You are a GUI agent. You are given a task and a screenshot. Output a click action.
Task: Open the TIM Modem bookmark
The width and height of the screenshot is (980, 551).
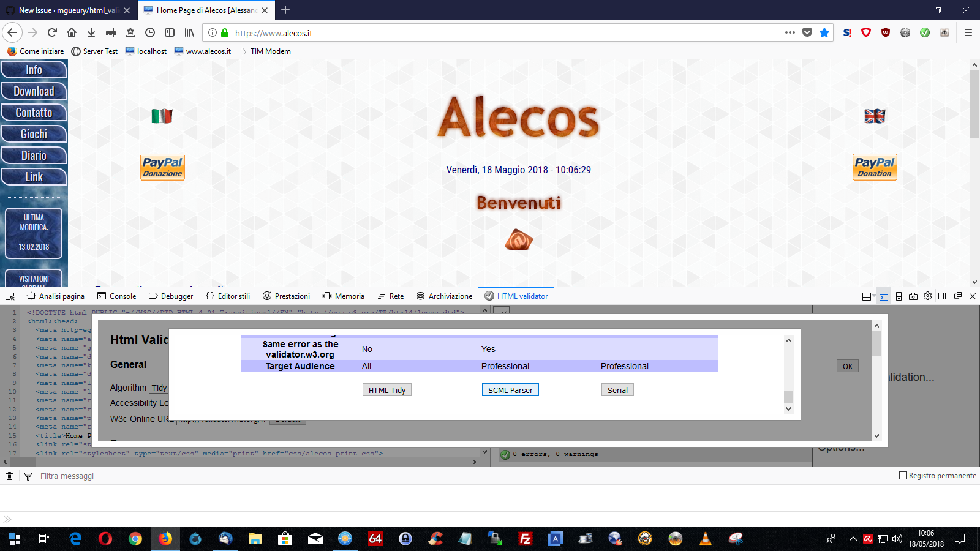[x=265, y=51]
